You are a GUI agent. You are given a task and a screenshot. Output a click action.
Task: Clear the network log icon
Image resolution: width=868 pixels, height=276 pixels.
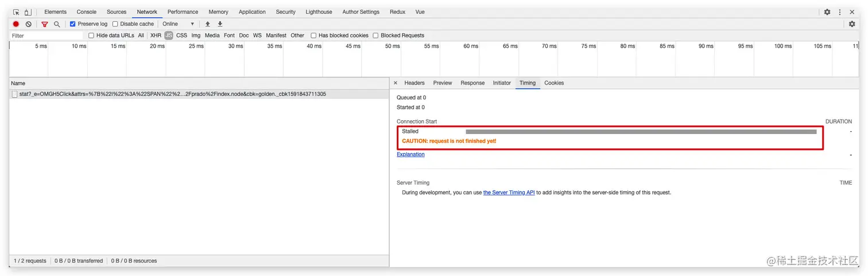[28, 24]
